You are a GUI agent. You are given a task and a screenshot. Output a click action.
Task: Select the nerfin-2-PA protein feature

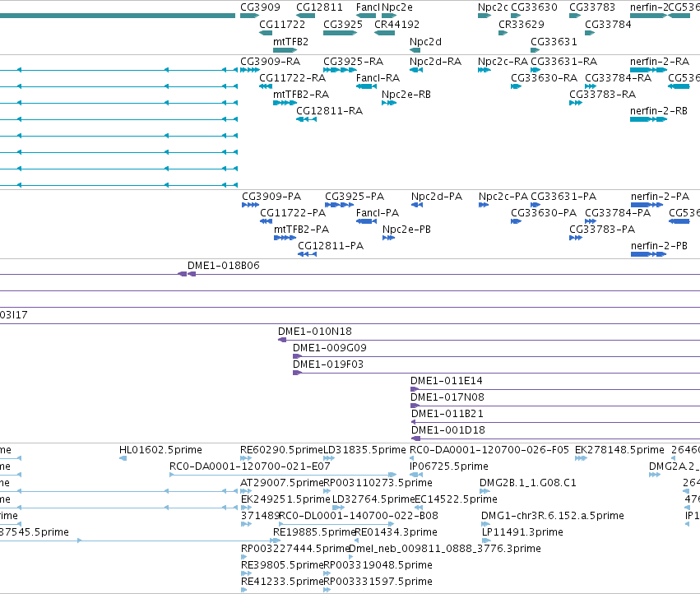647,205
